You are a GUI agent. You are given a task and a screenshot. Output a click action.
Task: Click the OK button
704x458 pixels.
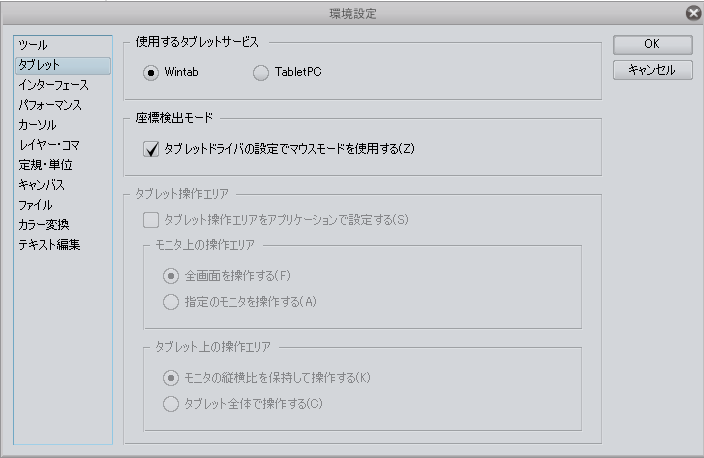[x=652, y=45]
